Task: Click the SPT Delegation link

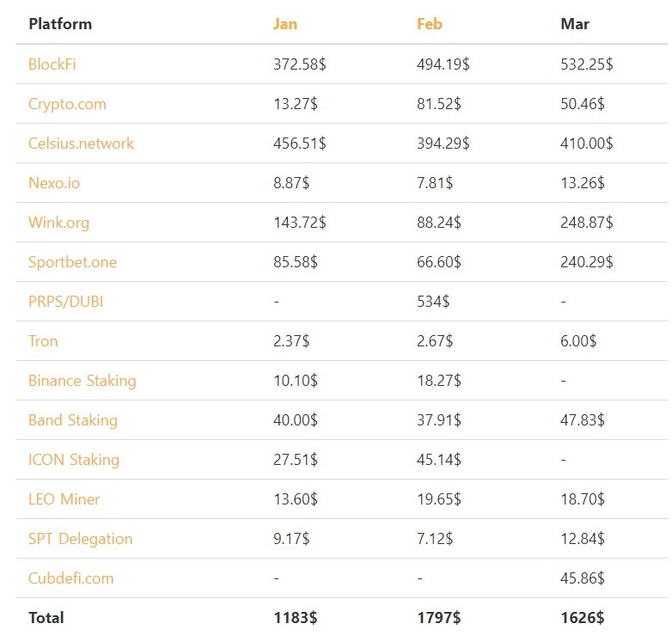Action: pyautogui.click(x=81, y=539)
